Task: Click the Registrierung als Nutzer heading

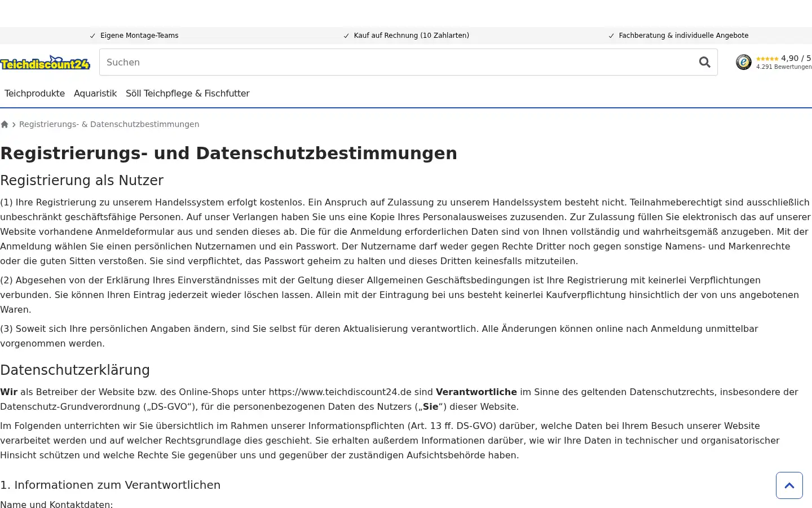Action: click(82, 181)
